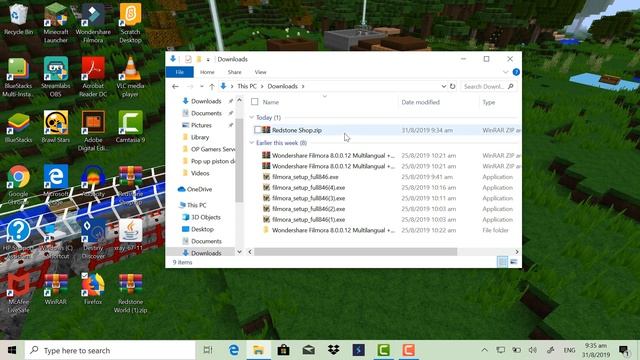This screenshot has height=360, width=640.
Task: Open Quick Access Toolbar customize dropdown
Action: pyautogui.click(x=208, y=60)
